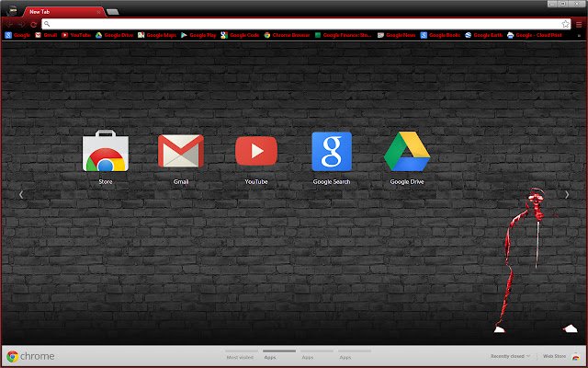This screenshot has height=368, width=588.
Task: Select the third Apps page tab
Action: point(355,354)
